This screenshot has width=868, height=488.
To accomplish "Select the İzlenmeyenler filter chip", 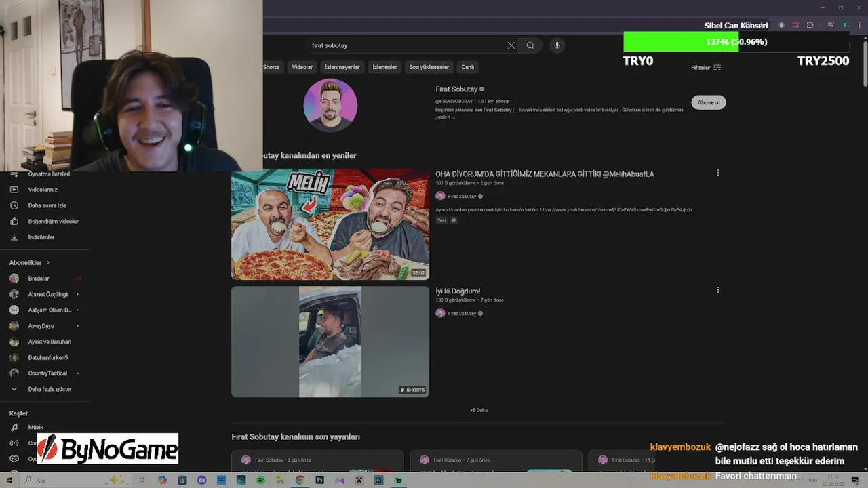I will coord(342,67).
